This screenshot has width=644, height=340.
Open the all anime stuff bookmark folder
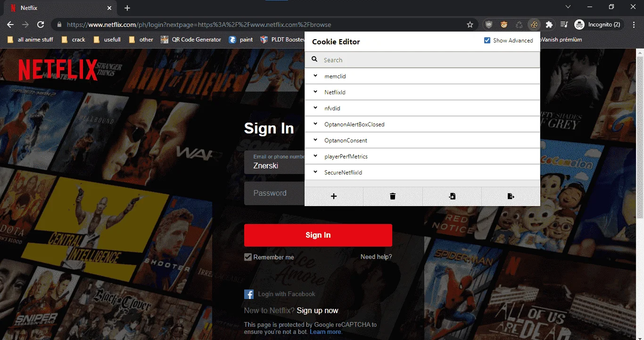(30, 40)
